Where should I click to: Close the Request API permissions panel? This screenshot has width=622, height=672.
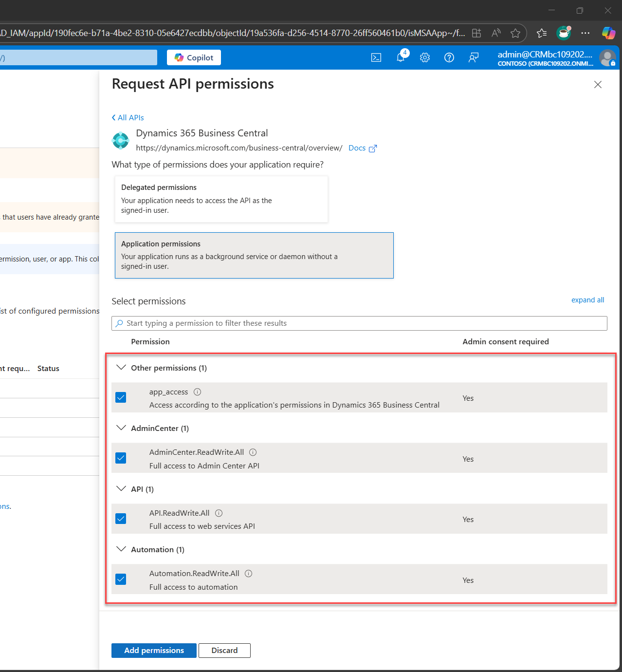click(x=598, y=85)
